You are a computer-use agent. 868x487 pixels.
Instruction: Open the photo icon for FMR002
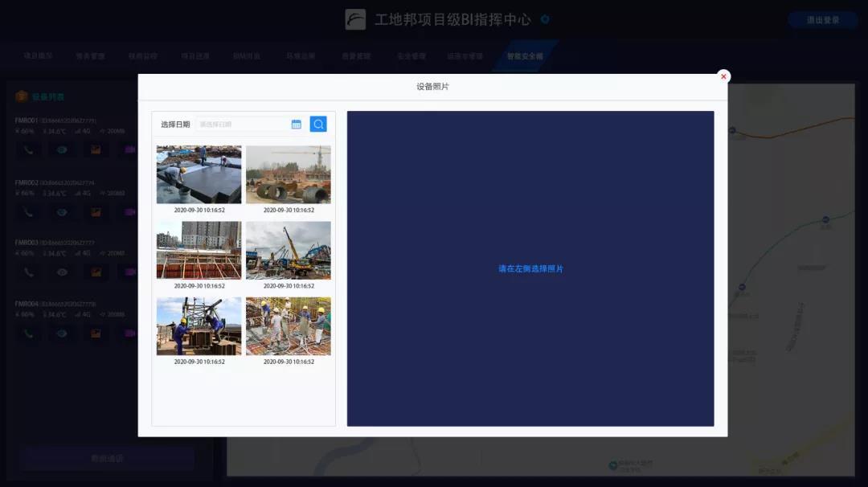pos(96,212)
